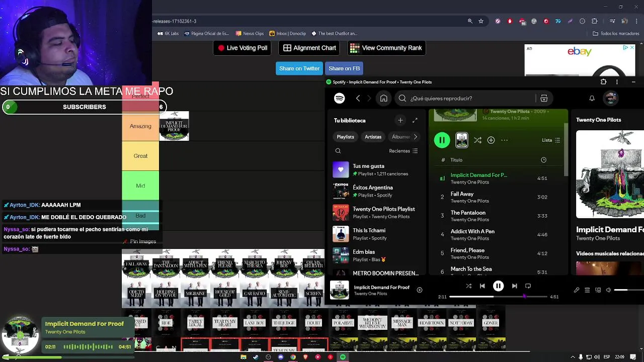
Task: Open Spotify home via the house icon
Action: [383, 99]
